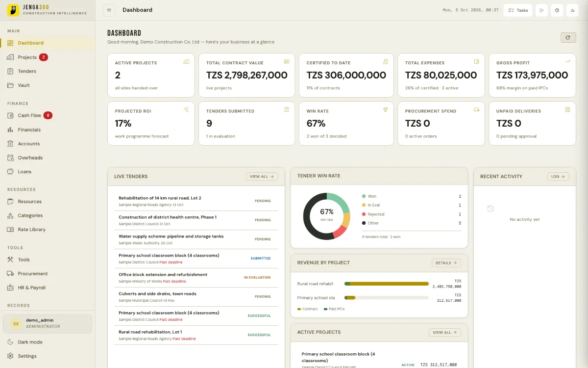Open tender 'Rehabilitation of 14 km rural road, Lot 2'

pyautogui.click(x=196, y=201)
